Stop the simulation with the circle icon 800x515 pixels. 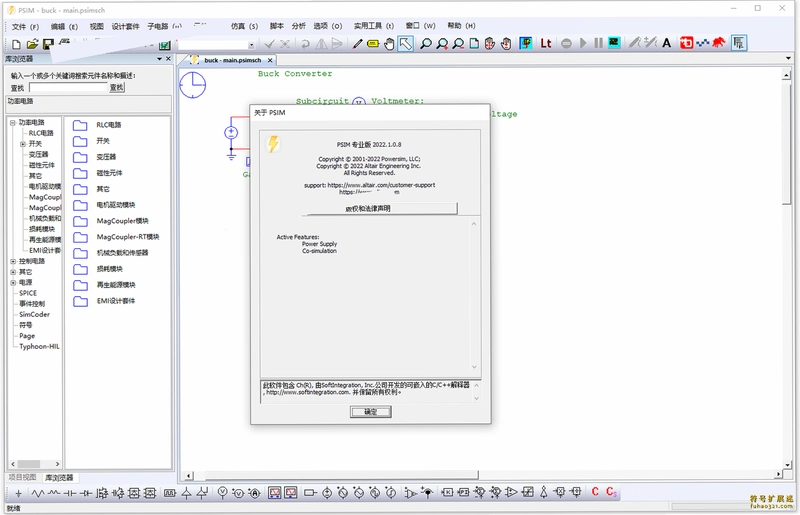(x=566, y=43)
